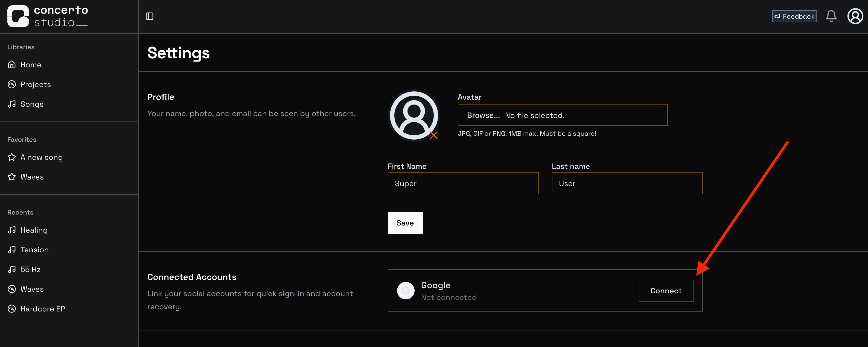Click the Songs music note icon
This screenshot has height=347, width=868.
click(12, 104)
